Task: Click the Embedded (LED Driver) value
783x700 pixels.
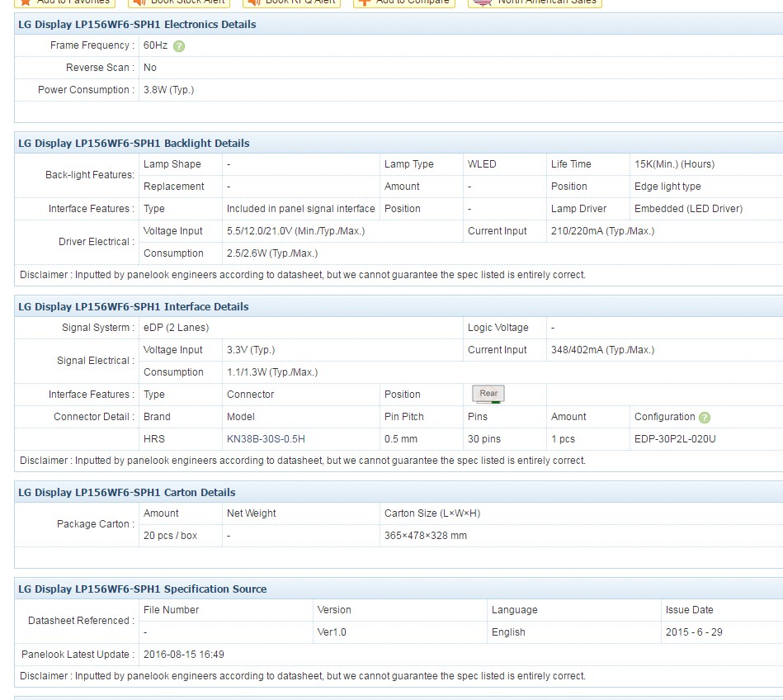Action: coord(688,209)
